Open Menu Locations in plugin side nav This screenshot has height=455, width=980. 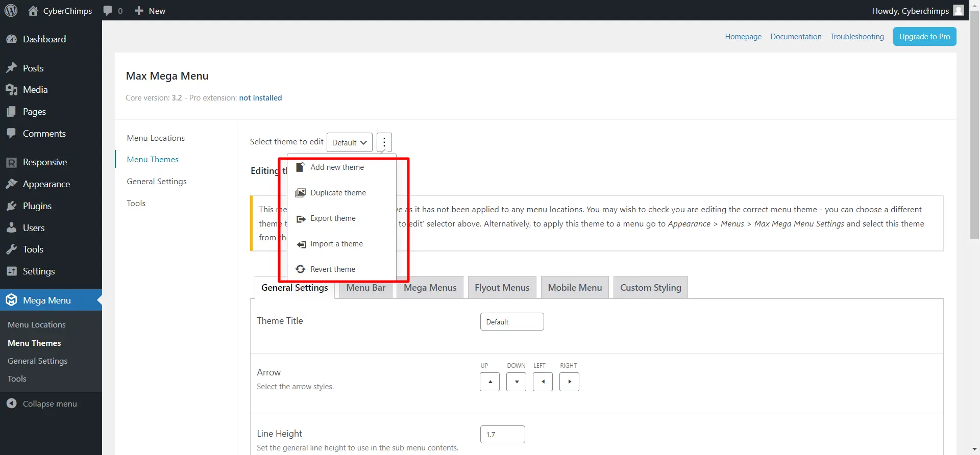click(156, 138)
